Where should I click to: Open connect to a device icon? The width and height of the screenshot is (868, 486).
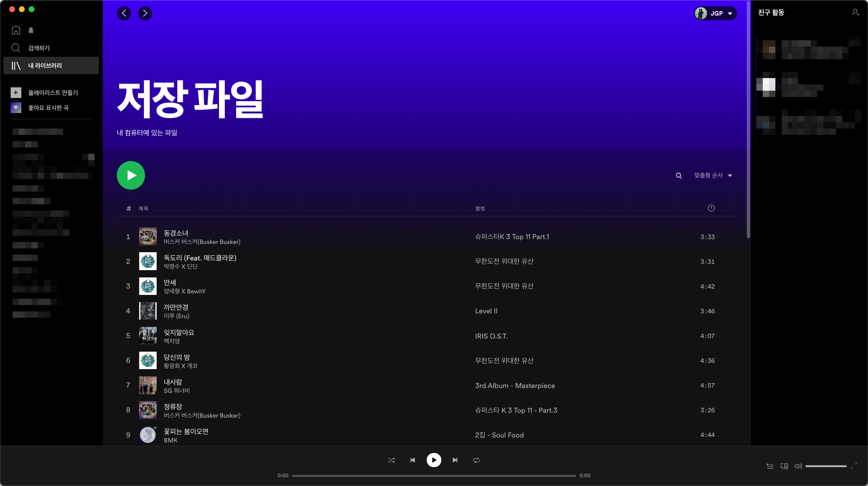click(784, 466)
